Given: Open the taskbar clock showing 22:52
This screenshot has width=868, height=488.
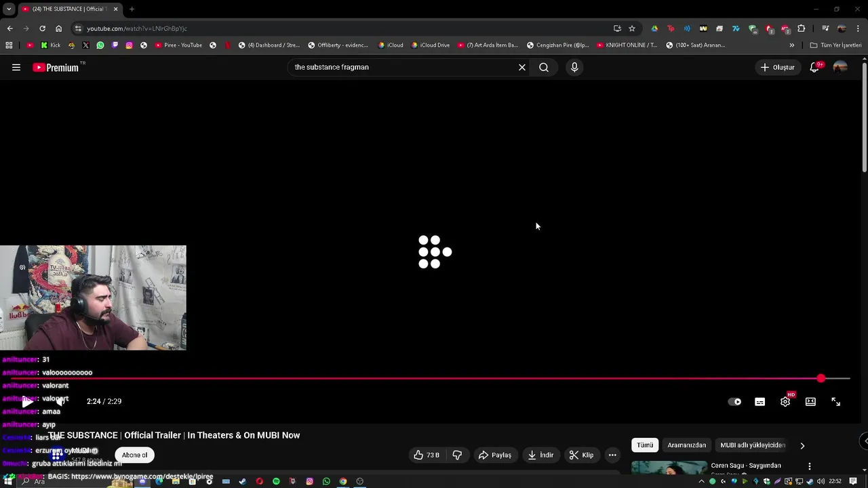Looking at the screenshot, I should (835, 481).
